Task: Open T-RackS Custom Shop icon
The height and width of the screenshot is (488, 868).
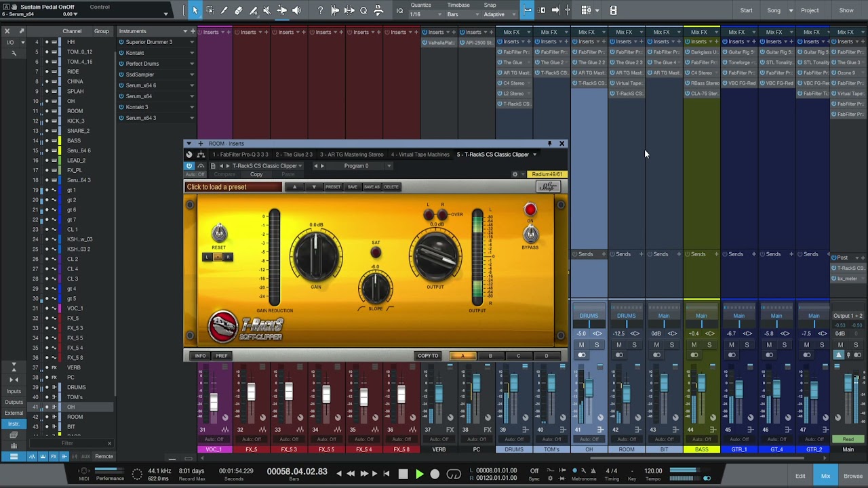Action: coord(548,187)
